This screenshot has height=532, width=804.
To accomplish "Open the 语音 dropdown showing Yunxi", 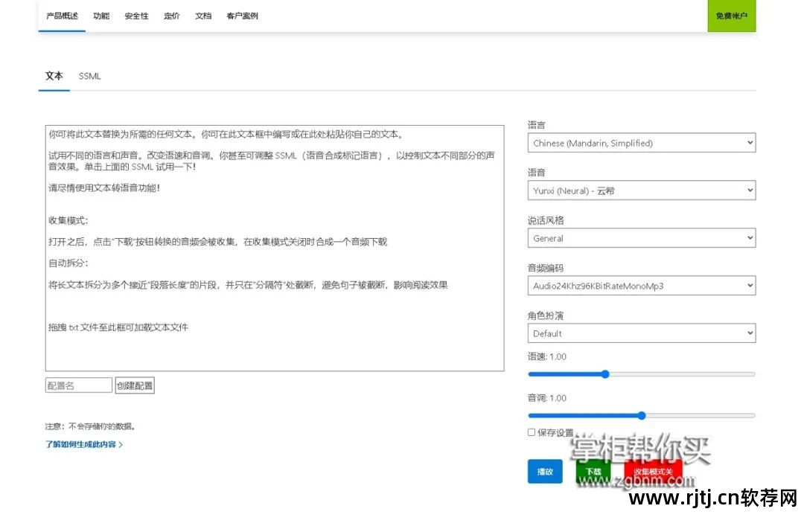I will [x=642, y=190].
